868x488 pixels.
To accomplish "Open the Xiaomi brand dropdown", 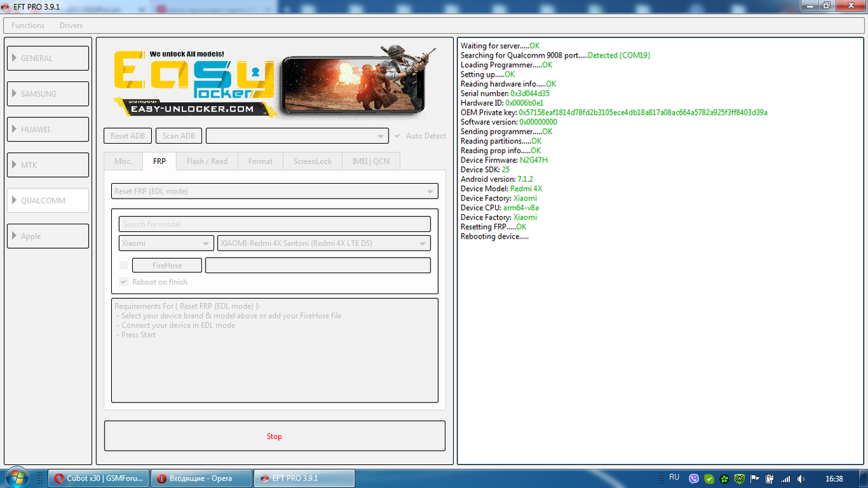I will pos(167,243).
